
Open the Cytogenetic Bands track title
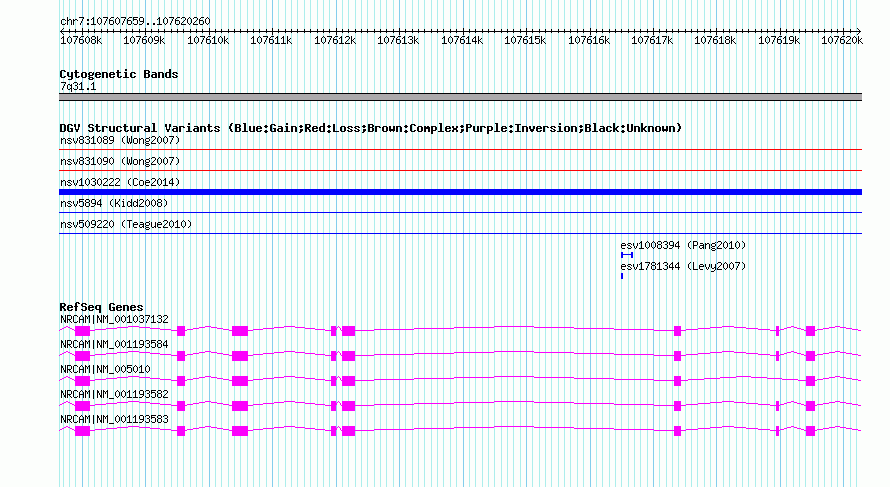(119, 74)
